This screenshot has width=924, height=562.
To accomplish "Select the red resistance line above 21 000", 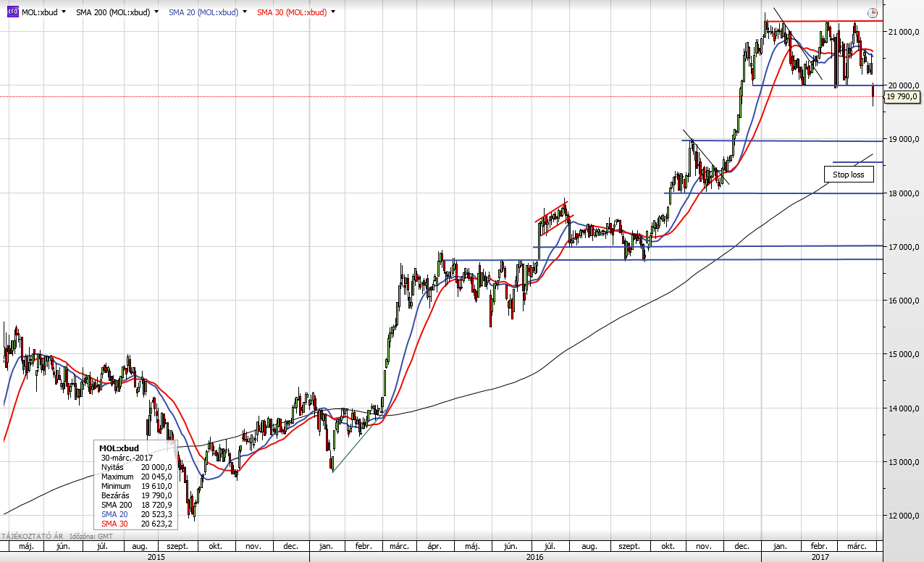I will click(x=833, y=22).
